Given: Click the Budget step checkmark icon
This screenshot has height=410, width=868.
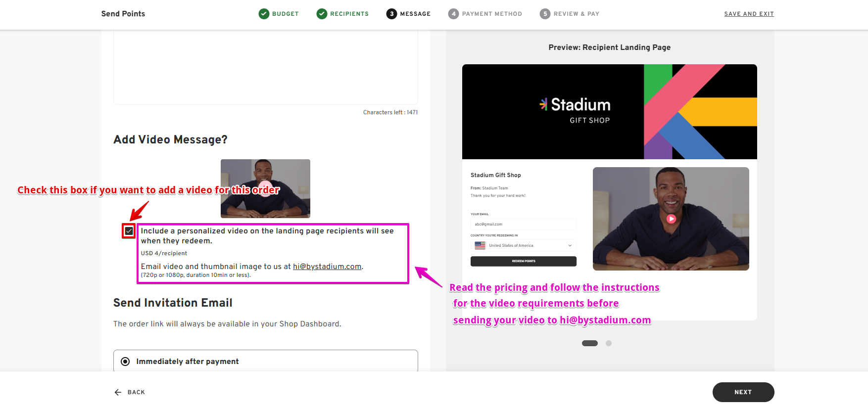Looking at the screenshot, I should click(264, 14).
